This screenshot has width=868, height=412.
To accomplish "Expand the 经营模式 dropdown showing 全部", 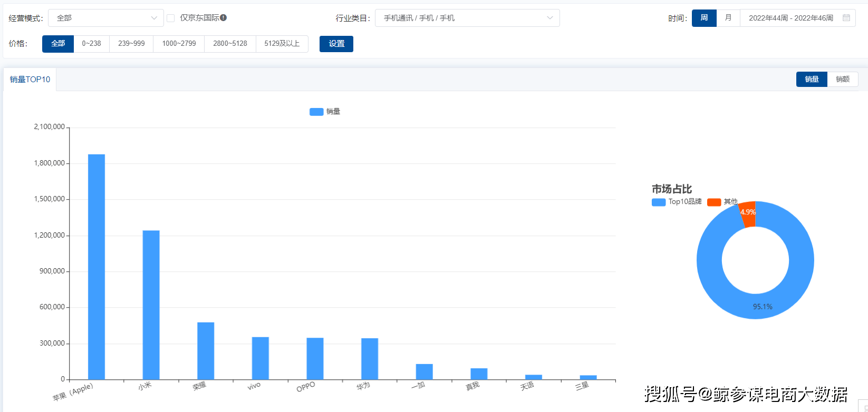I will pyautogui.click(x=106, y=18).
